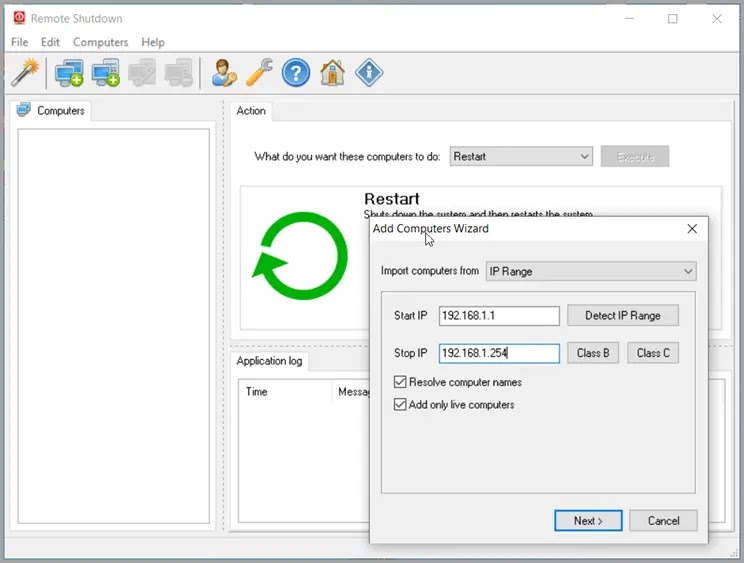Select the Application log tab
The height and width of the screenshot is (563, 744).
point(269,361)
